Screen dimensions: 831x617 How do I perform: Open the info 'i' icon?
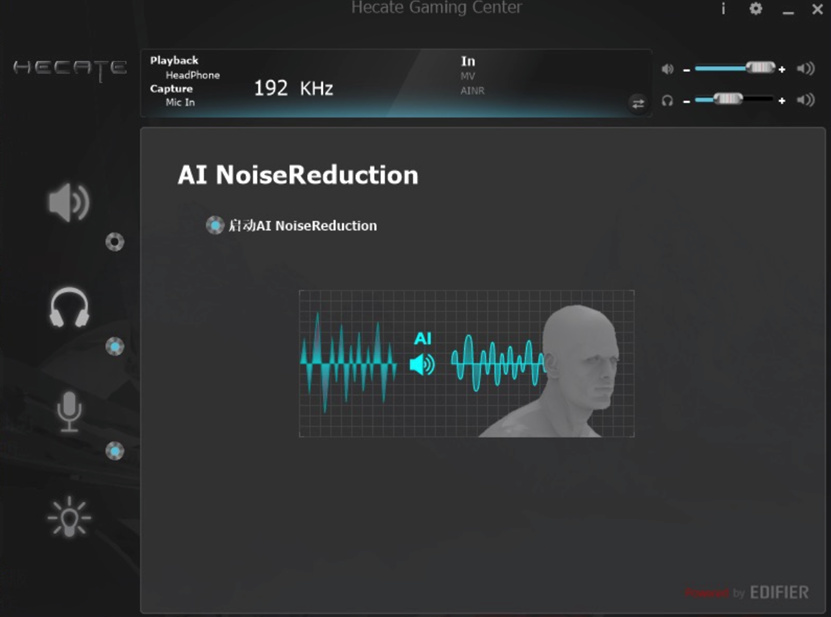[x=723, y=9]
